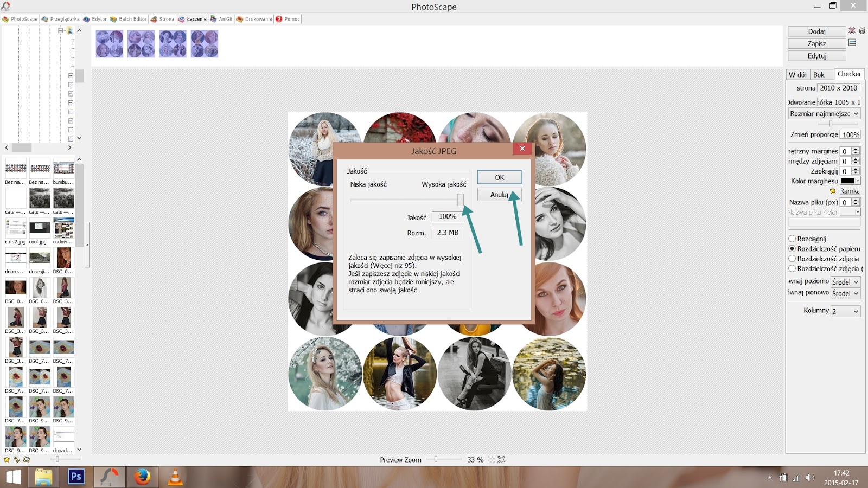The image size is (868, 488).
Task: Open the Pomoc help tab
Action: click(x=288, y=19)
